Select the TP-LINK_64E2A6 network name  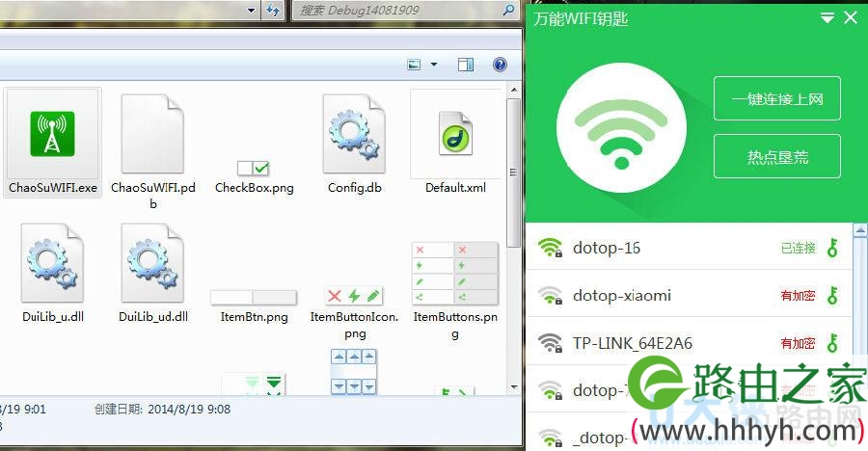632,343
